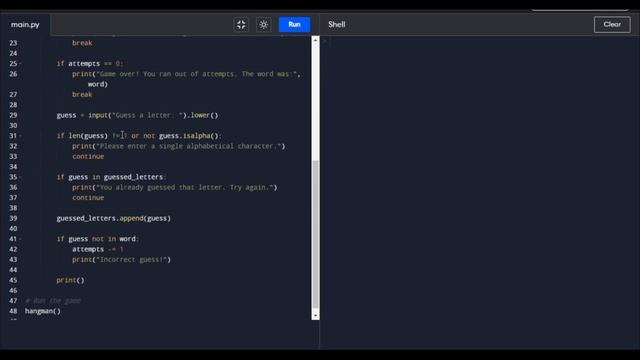This screenshot has width=640, height=360.
Task: Click 'if len(guess) != 1' on line 31
Action: tap(92, 136)
